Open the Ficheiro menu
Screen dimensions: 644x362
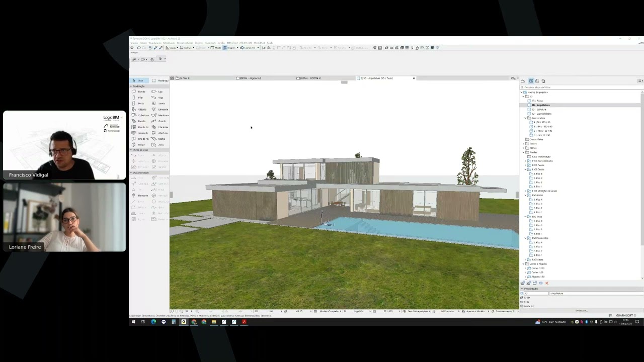coord(133,43)
